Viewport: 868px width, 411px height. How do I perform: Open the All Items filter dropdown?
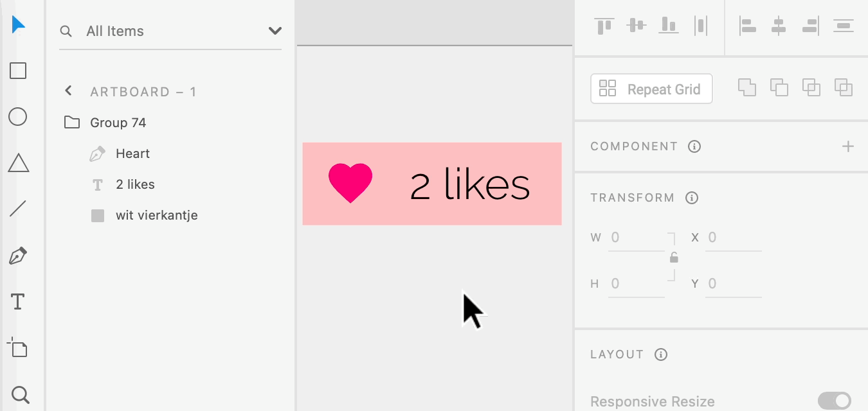(275, 31)
